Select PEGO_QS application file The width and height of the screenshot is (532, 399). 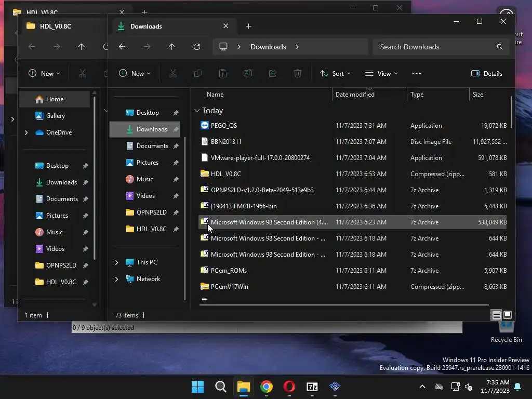coord(353,126)
